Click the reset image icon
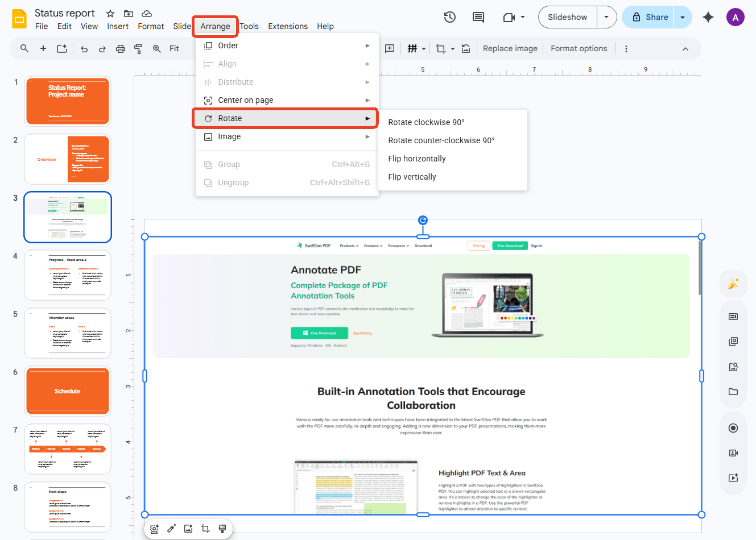 pos(466,49)
